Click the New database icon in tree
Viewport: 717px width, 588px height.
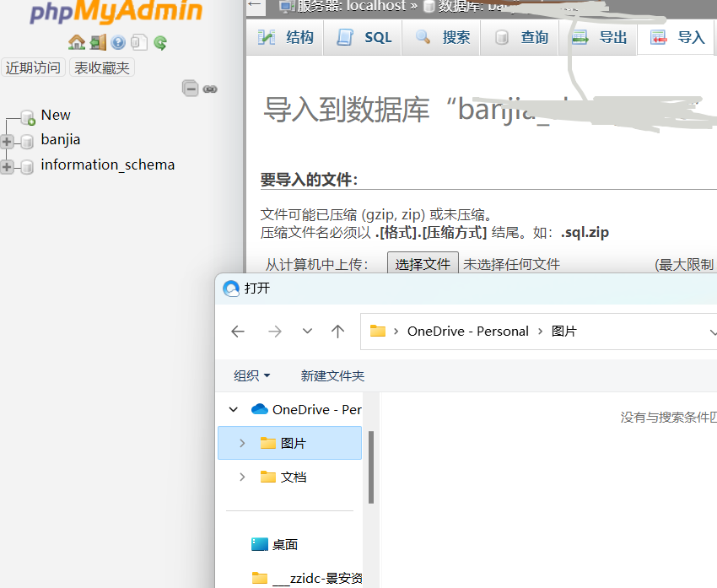28,116
